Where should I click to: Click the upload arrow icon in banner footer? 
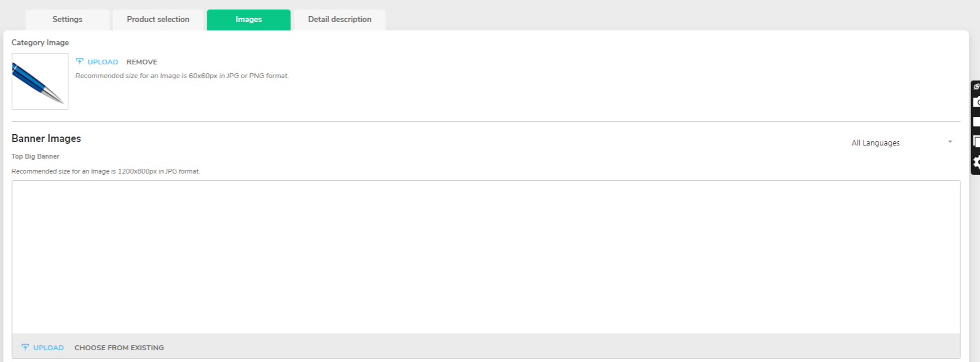coord(25,347)
